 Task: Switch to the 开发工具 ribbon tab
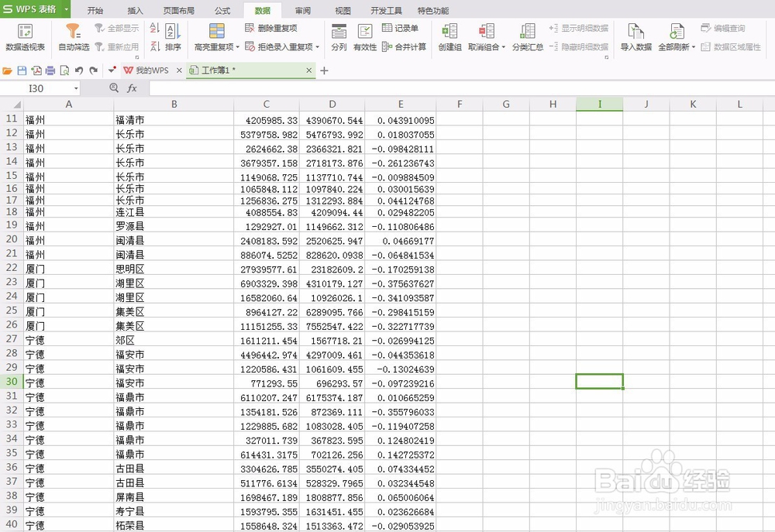tap(386, 10)
